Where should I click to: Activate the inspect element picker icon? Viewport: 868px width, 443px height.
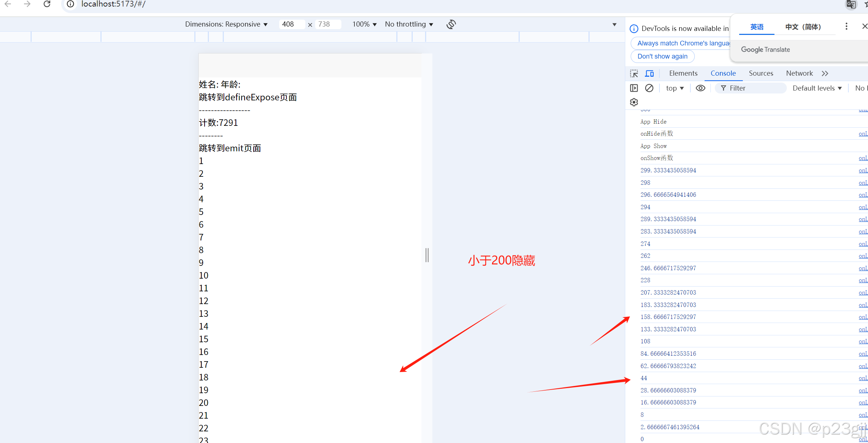click(634, 73)
